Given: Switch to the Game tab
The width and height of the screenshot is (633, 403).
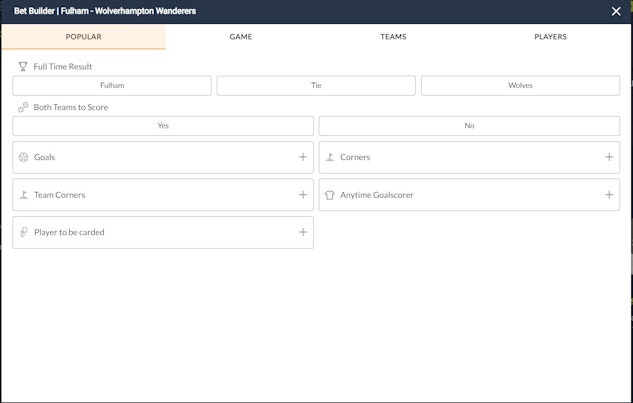Looking at the screenshot, I should (241, 37).
